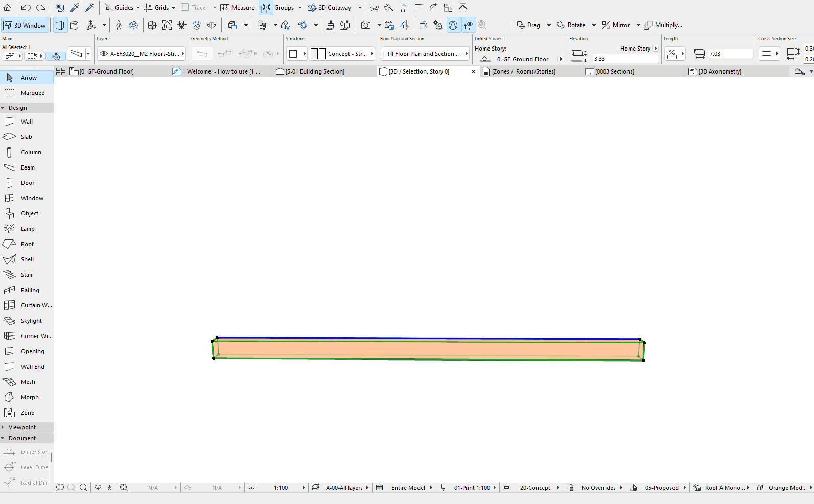Select the Window tool
The height and width of the screenshot is (504, 814).
click(x=27, y=198)
